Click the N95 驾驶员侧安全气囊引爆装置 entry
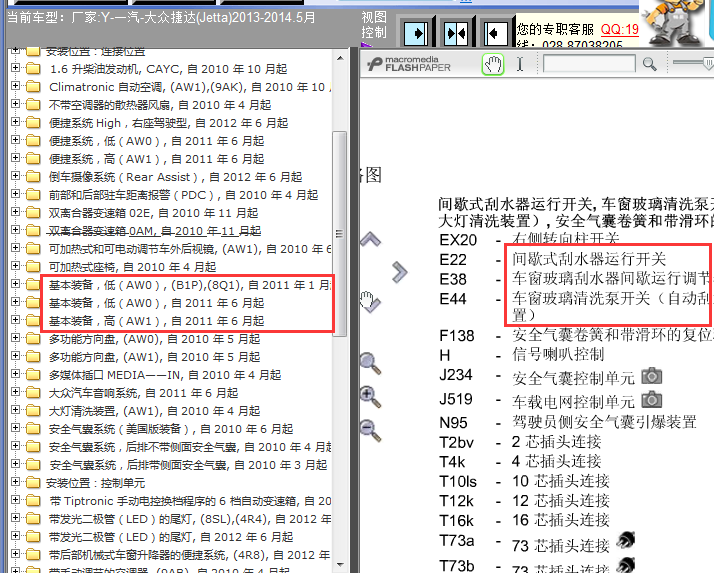The height and width of the screenshot is (573, 714). click(x=568, y=422)
